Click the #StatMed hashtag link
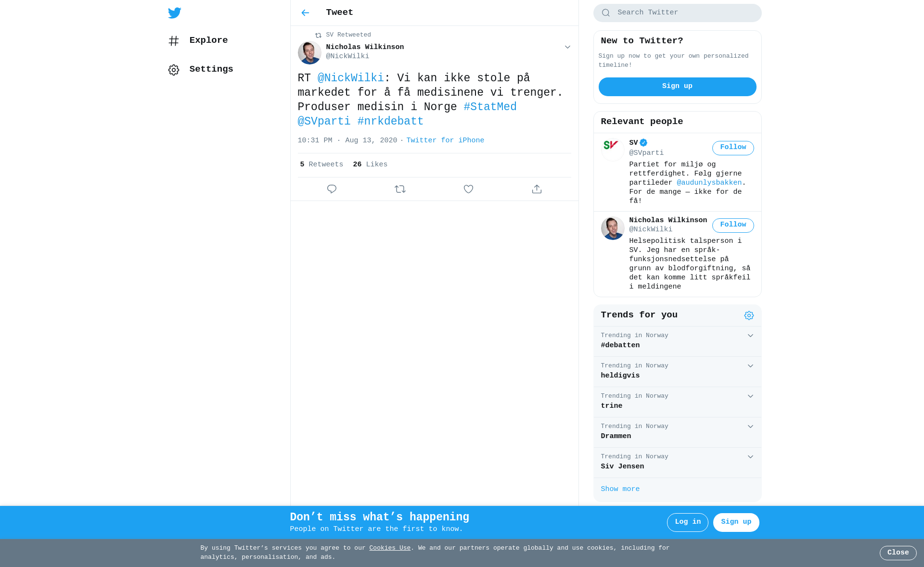This screenshot has height=567, width=924. pyautogui.click(x=490, y=107)
